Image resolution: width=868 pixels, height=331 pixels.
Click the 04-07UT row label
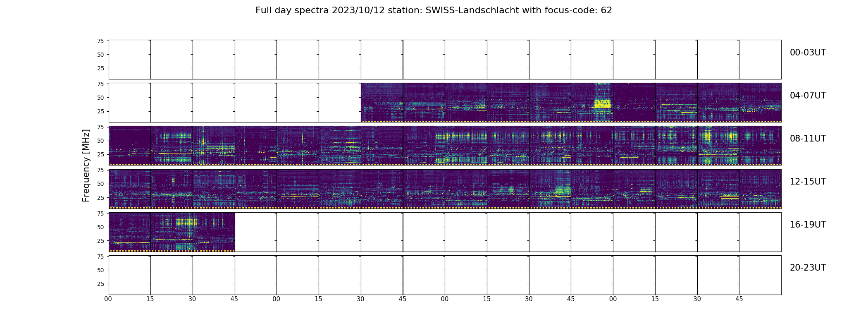808,96
